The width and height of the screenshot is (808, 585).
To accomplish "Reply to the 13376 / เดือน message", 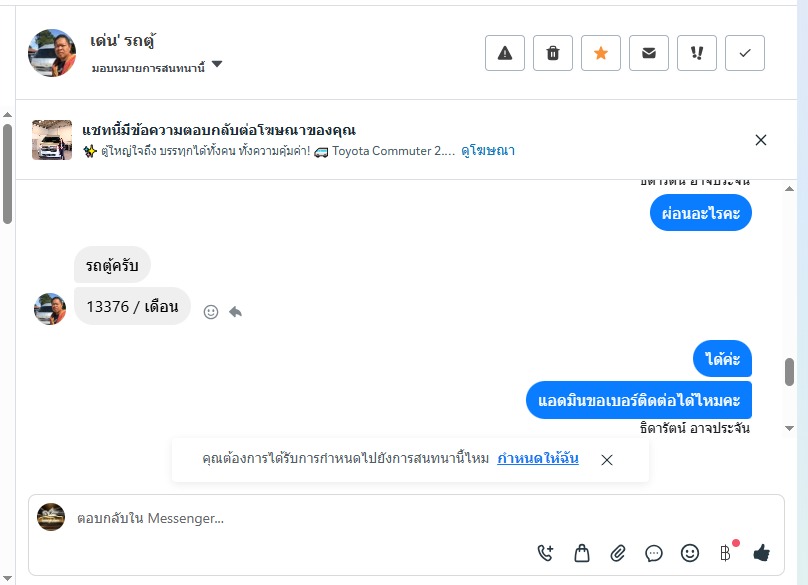I will click(x=236, y=312).
